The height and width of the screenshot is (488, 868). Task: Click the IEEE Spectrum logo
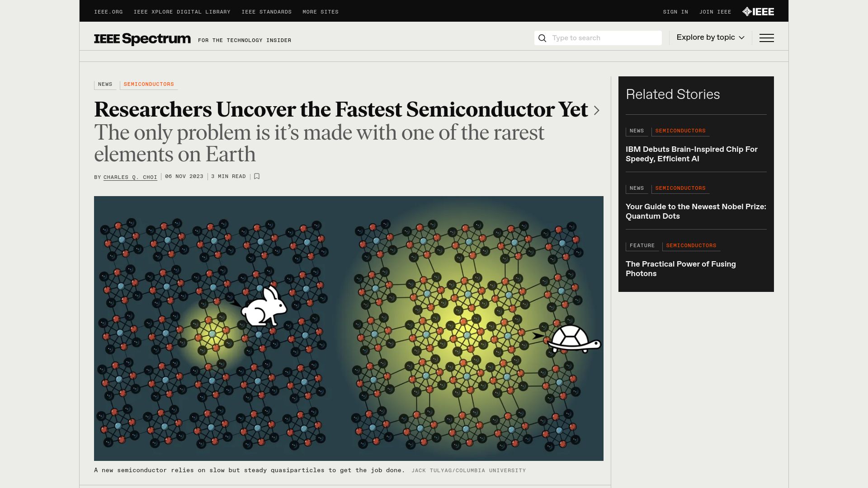tap(142, 39)
